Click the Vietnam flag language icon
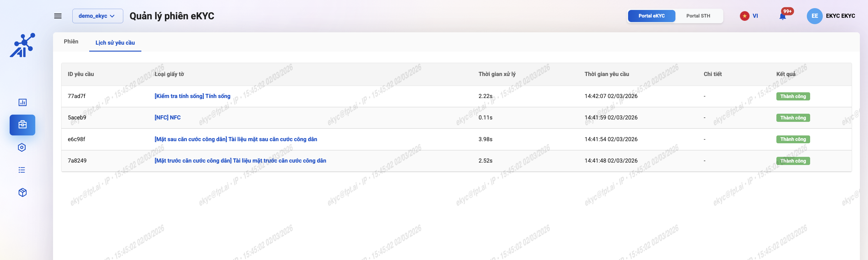The height and width of the screenshot is (260, 868). pyautogui.click(x=744, y=16)
